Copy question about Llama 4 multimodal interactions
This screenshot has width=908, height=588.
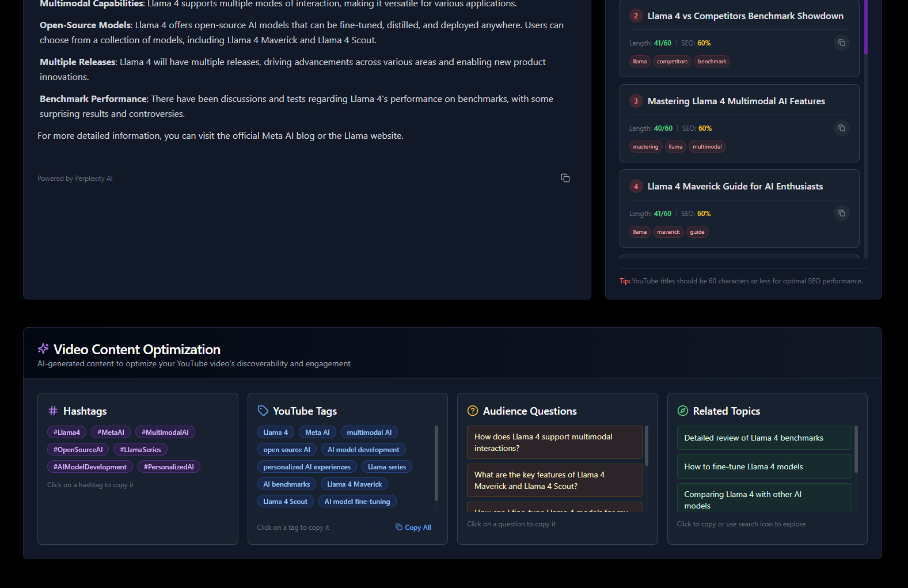[x=554, y=442]
